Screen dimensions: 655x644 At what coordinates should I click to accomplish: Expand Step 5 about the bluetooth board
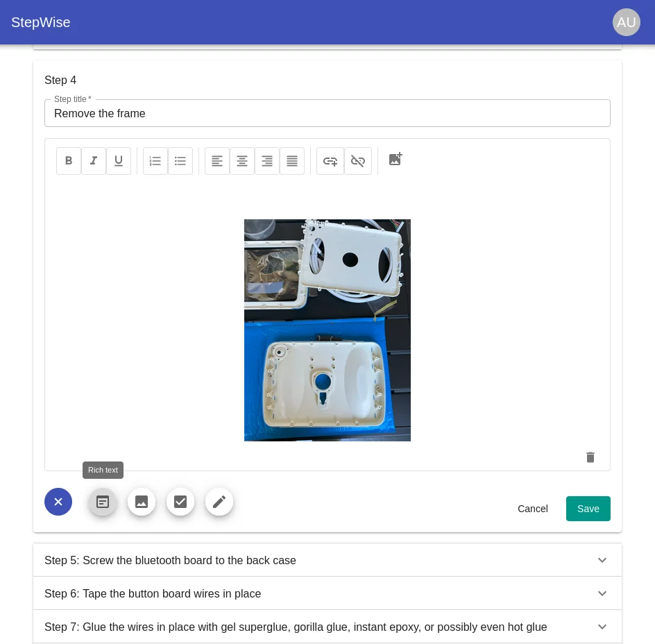coord(327,560)
